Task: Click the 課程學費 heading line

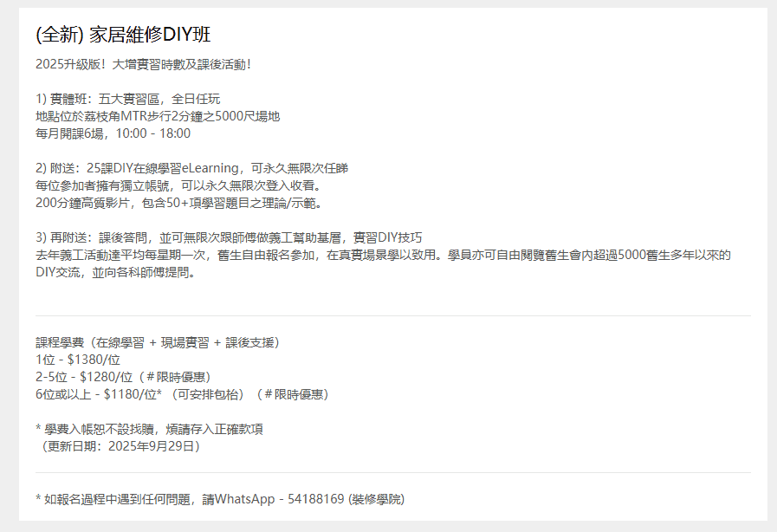Action: click(157, 342)
